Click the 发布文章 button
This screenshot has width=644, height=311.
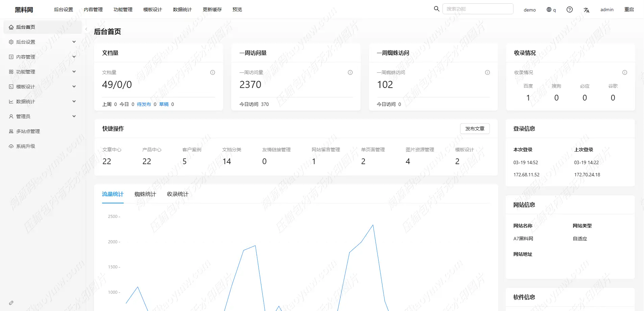[475, 129]
